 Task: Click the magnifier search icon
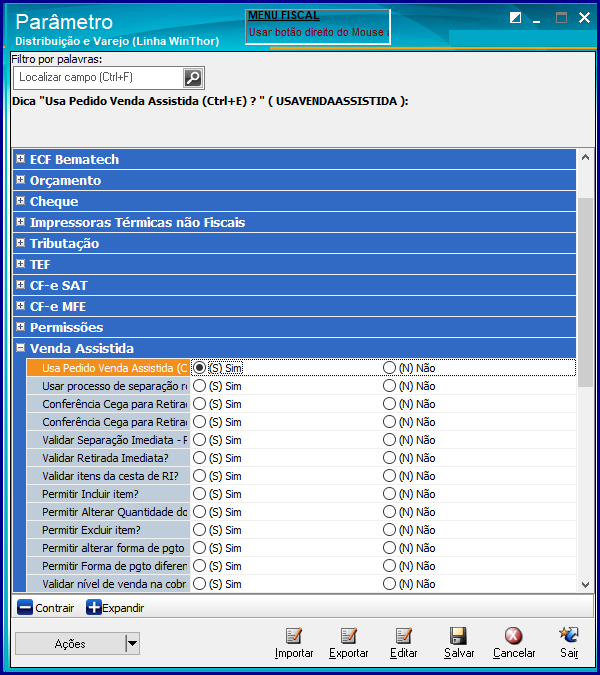click(x=193, y=78)
